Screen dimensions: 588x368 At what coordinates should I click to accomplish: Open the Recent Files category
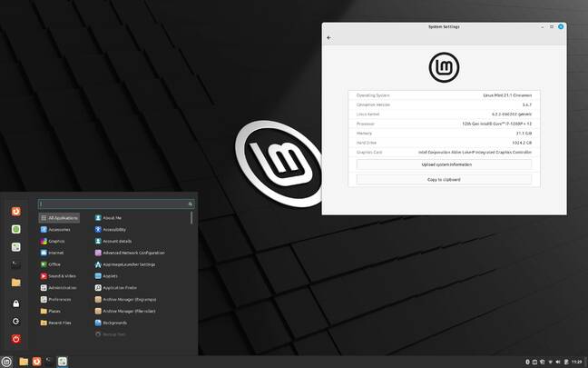point(55,323)
